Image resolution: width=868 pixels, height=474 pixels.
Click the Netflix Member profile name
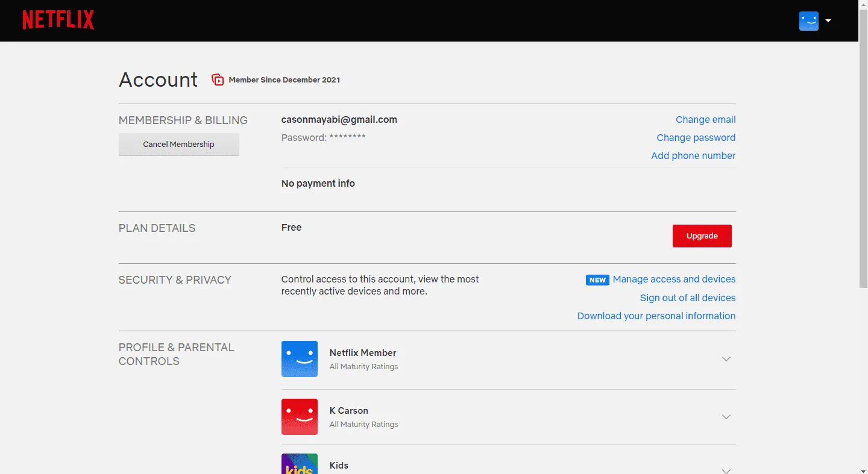point(363,353)
